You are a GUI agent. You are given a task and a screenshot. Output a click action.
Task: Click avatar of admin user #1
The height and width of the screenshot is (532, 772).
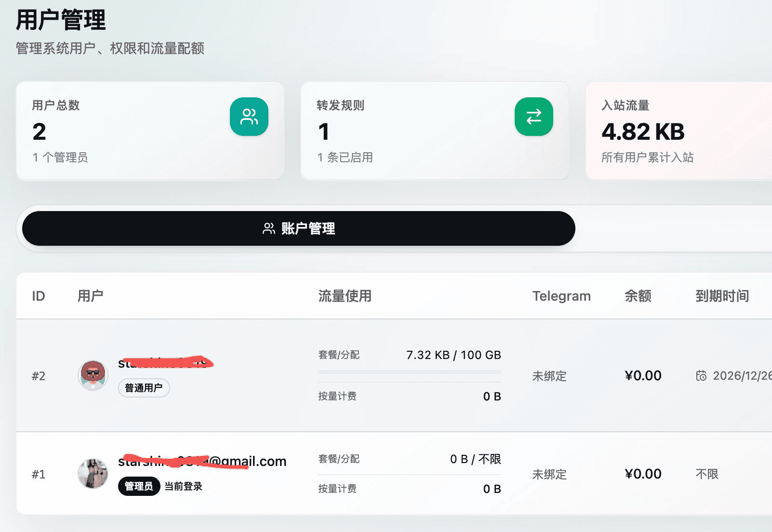click(x=93, y=473)
